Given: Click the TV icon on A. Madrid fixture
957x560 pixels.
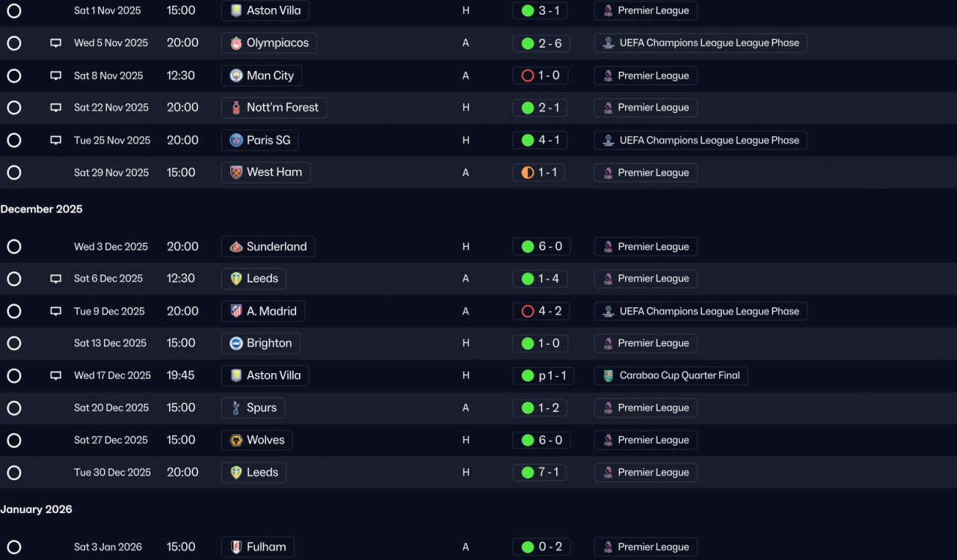Looking at the screenshot, I should pyautogui.click(x=56, y=311).
